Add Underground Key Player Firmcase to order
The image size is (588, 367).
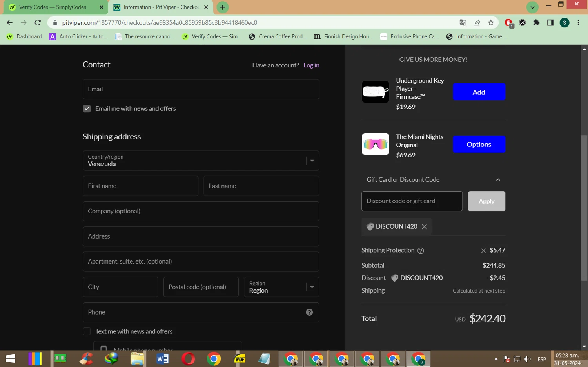point(479,92)
